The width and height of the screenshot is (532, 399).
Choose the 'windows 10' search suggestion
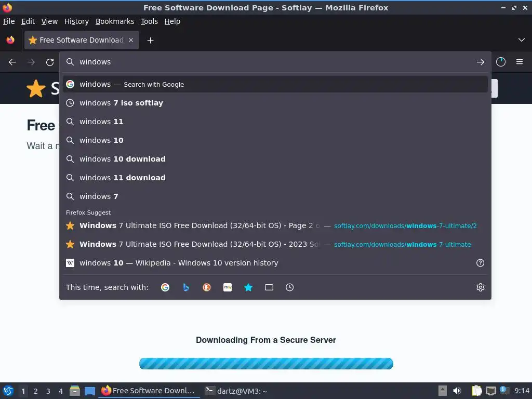coord(275,140)
